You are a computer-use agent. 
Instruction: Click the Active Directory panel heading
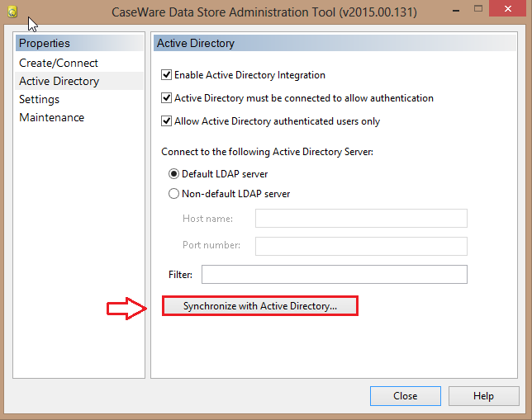tap(196, 43)
